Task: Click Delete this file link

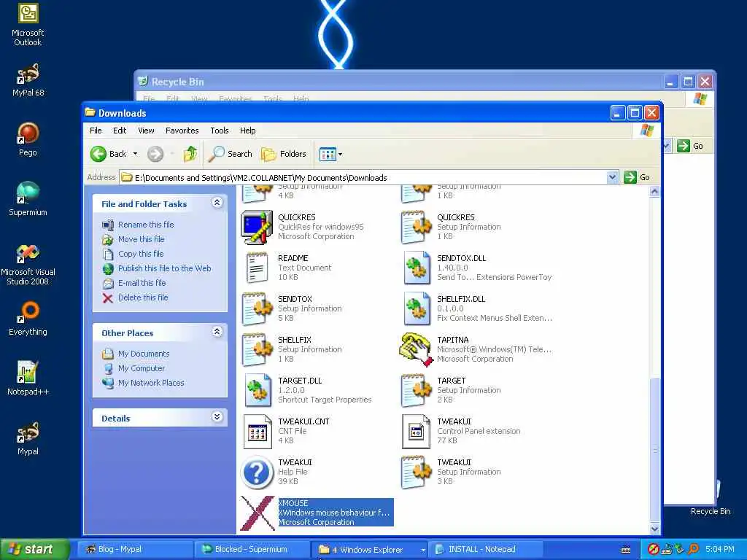Action: (x=143, y=297)
